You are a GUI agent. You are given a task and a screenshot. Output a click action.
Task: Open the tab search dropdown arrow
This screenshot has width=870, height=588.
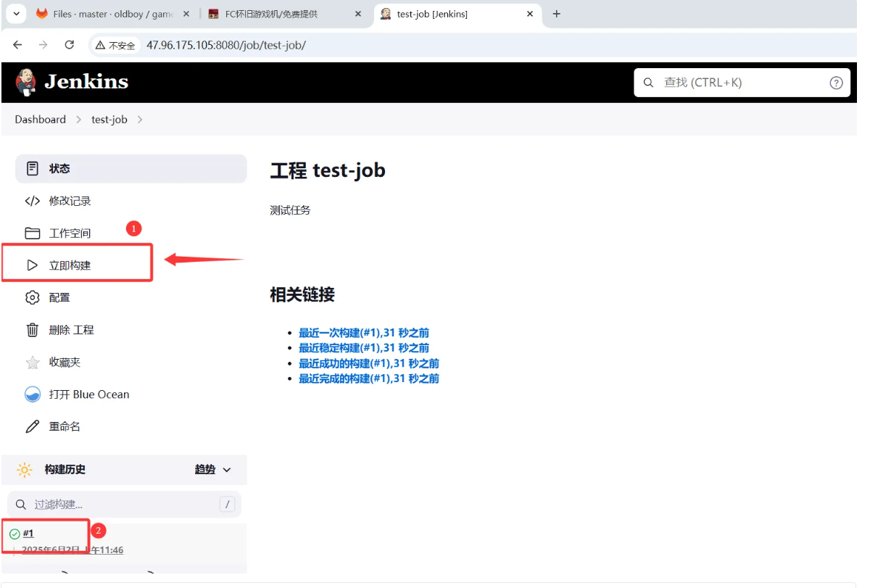point(17,14)
